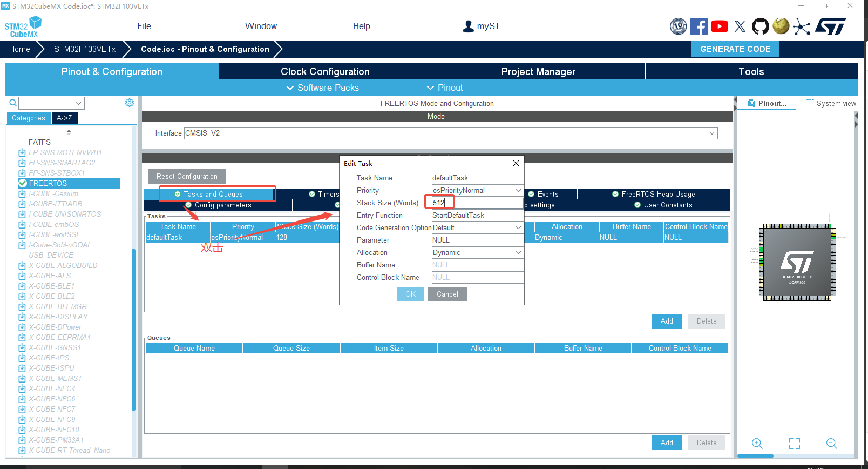868x469 pixels.
Task: Click the globe world icon in header
Action: tap(781, 26)
